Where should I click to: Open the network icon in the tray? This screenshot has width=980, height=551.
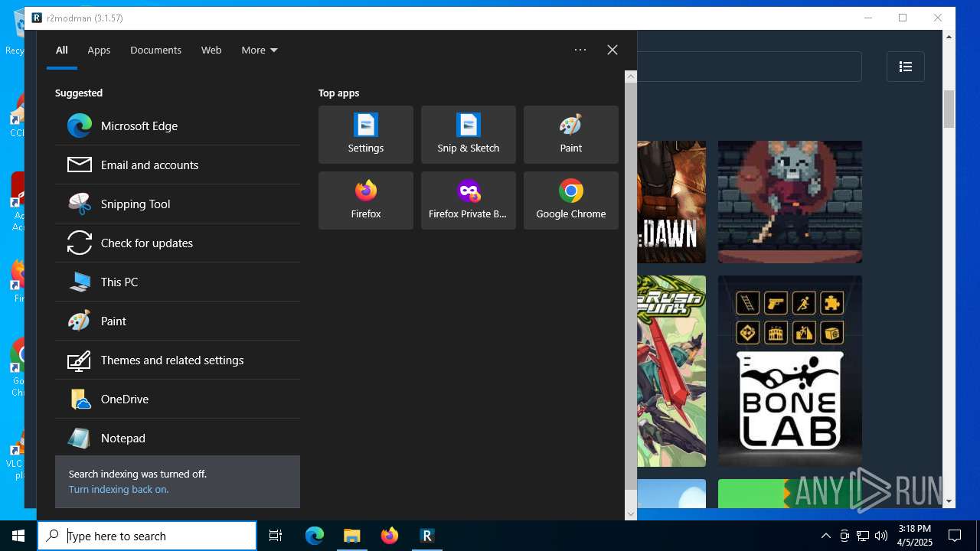point(863,536)
